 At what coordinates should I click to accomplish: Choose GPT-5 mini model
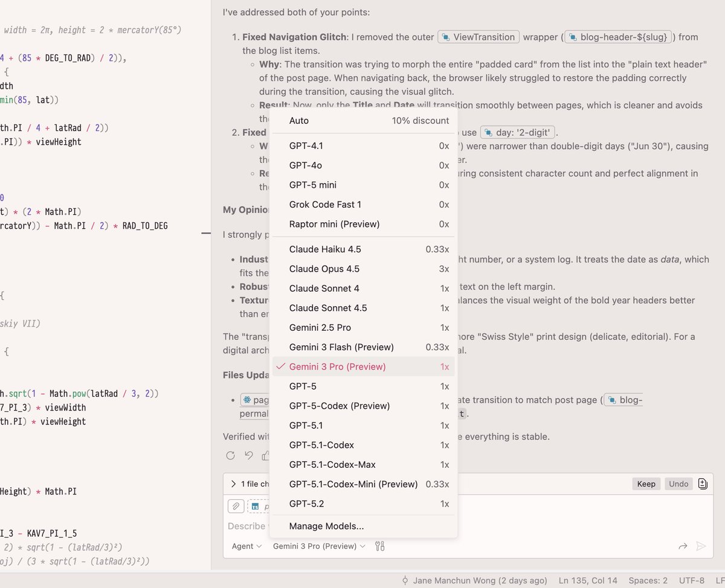coord(363,185)
